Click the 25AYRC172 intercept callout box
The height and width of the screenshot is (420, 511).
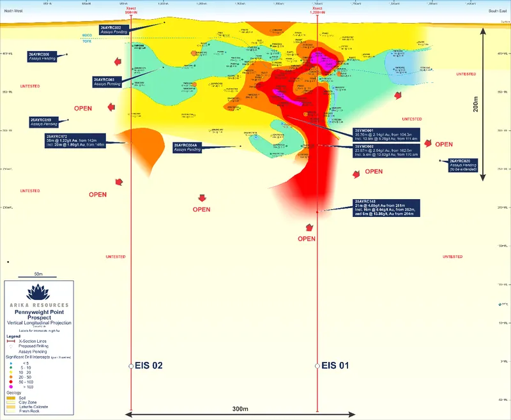75,140
